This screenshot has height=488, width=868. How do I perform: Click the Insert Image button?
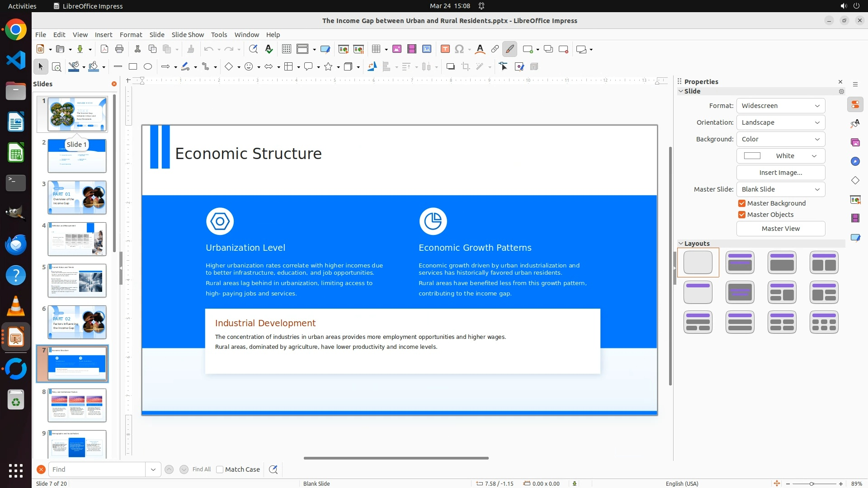780,173
